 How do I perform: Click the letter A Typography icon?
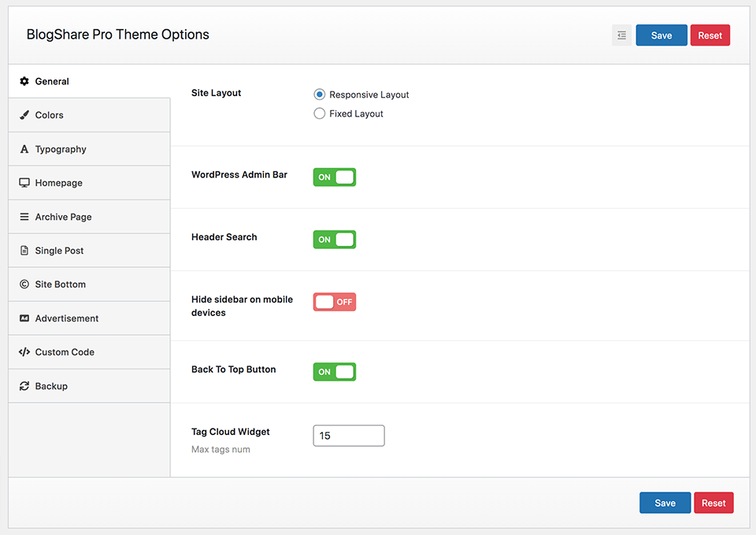(24, 149)
